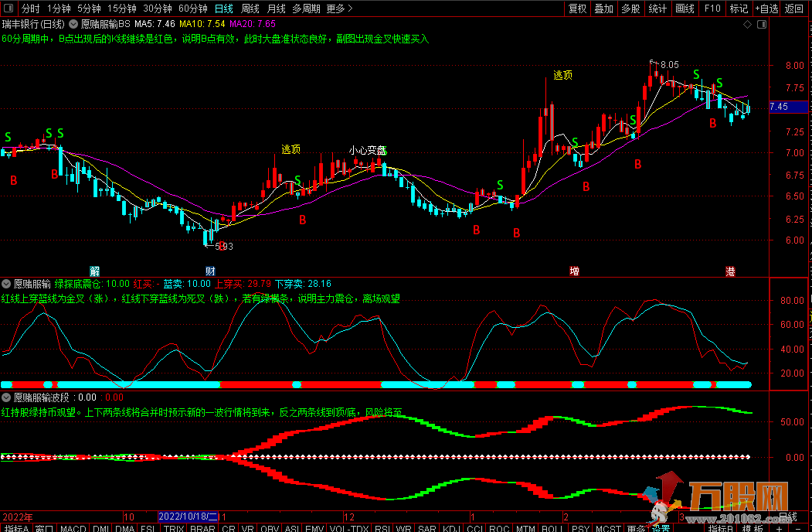
Task: Click the 标记 mark button
Action: 739,9
